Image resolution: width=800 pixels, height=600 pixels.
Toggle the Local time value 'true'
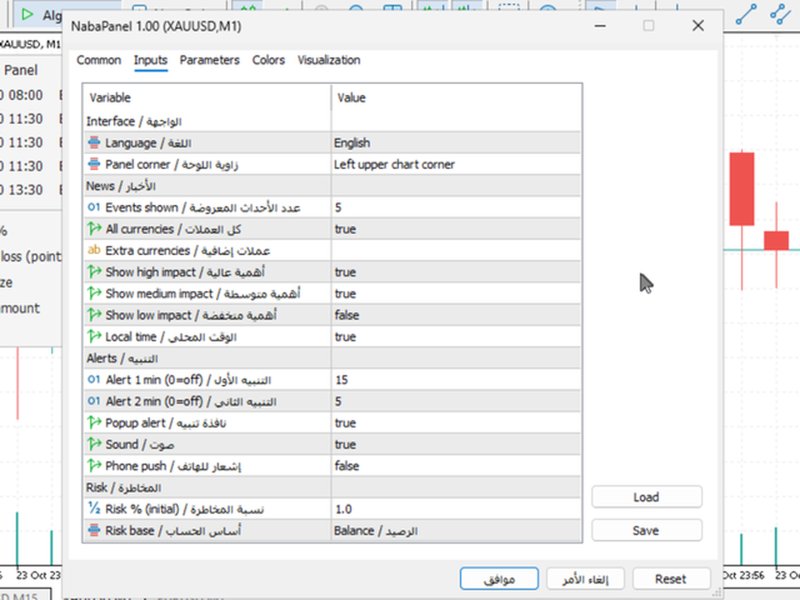click(x=456, y=337)
